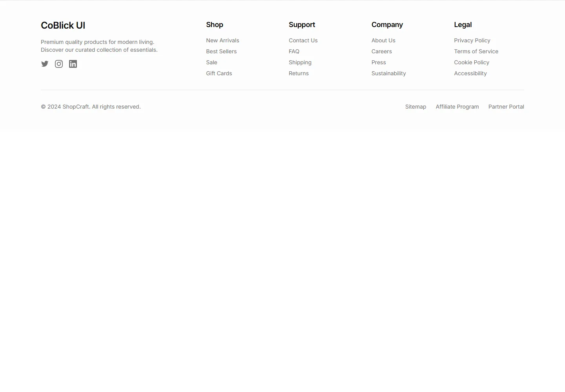This screenshot has width=565, height=392.
Task: Go to New Arrivals
Action: 222,40
